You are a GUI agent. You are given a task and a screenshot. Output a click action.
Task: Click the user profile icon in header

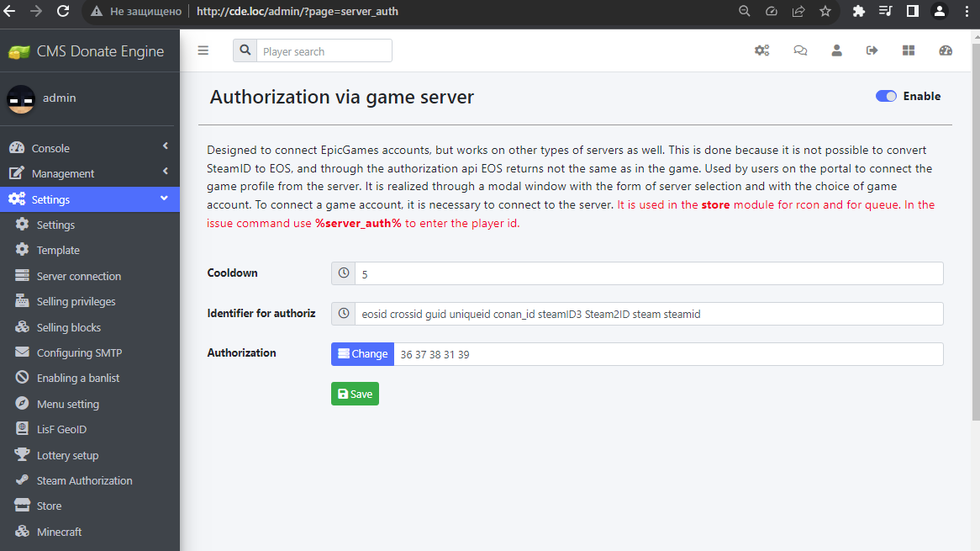[x=836, y=50]
